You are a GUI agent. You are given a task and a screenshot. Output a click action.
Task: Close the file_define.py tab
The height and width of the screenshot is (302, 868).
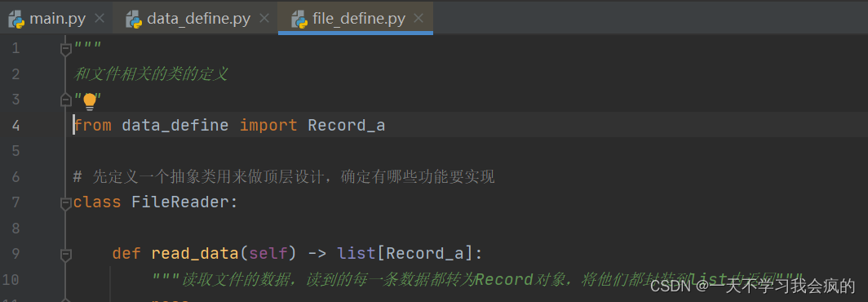click(x=418, y=18)
